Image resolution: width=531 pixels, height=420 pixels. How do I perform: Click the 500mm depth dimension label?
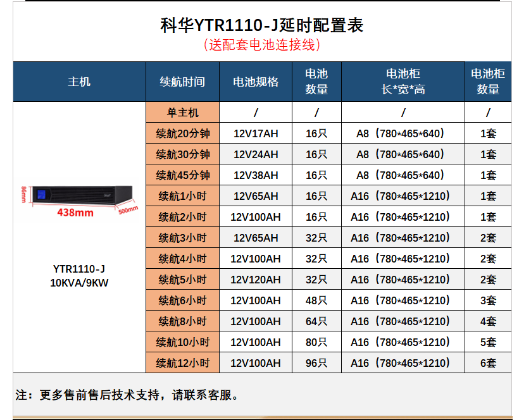(128, 210)
